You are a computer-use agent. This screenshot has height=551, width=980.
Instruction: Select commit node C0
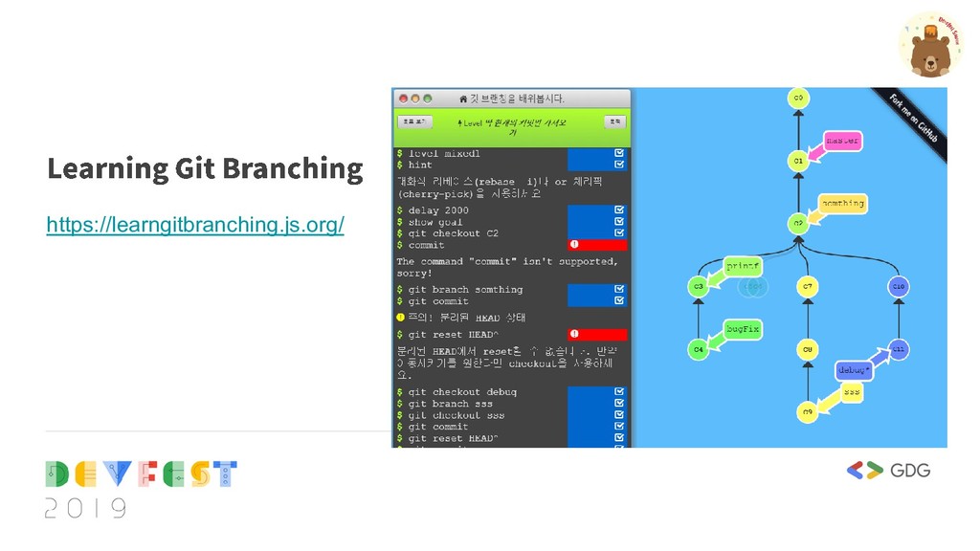[798, 99]
